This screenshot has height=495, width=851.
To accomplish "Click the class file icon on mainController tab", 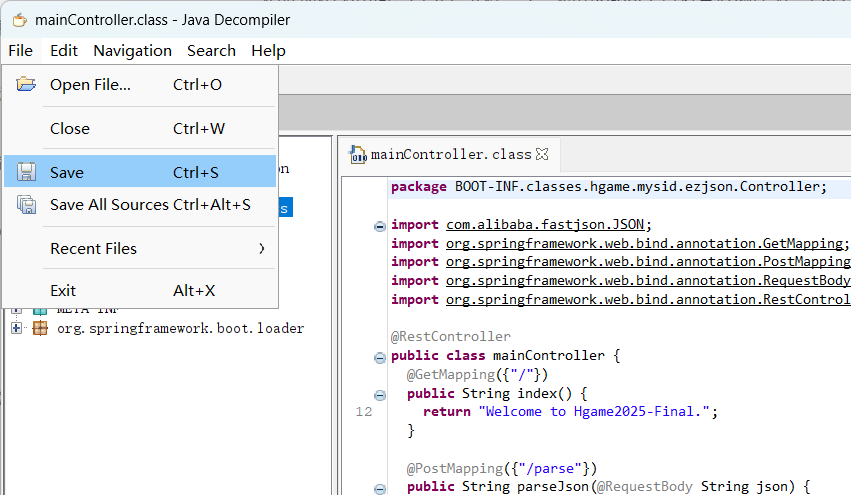I will [358, 155].
